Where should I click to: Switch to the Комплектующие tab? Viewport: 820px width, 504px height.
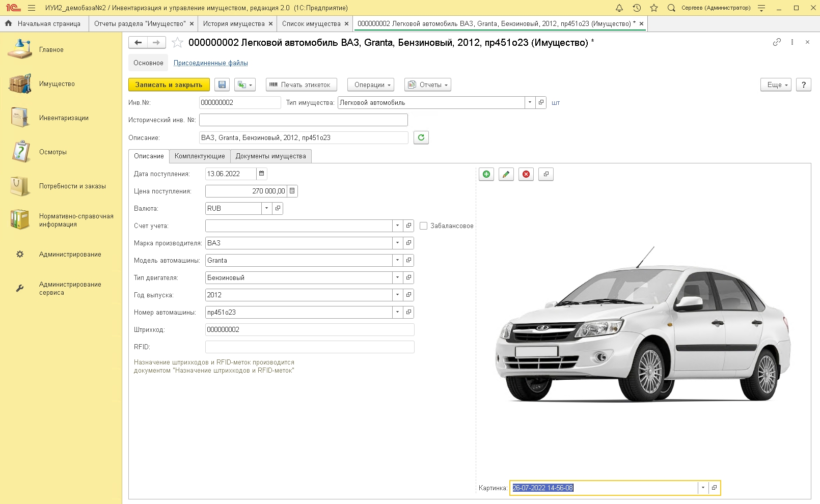pyautogui.click(x=200, y=156)
